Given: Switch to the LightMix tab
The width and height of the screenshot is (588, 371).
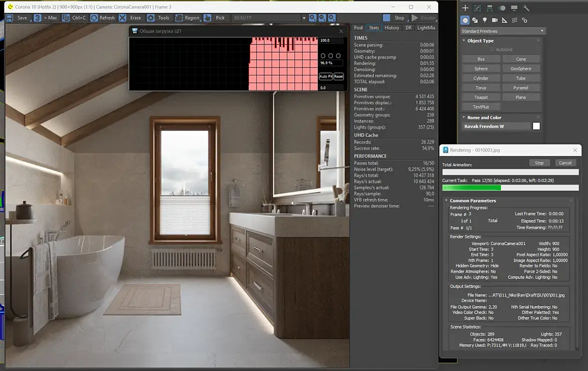Looking at the screenshot, I should click(x=426, y=28).
